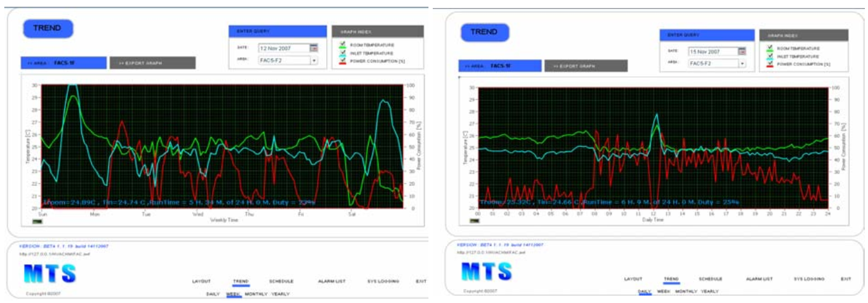Toggle Room Temperature checkbox in the weekly panel
This screenshot has width=868, height=303.
click(343, 44)
